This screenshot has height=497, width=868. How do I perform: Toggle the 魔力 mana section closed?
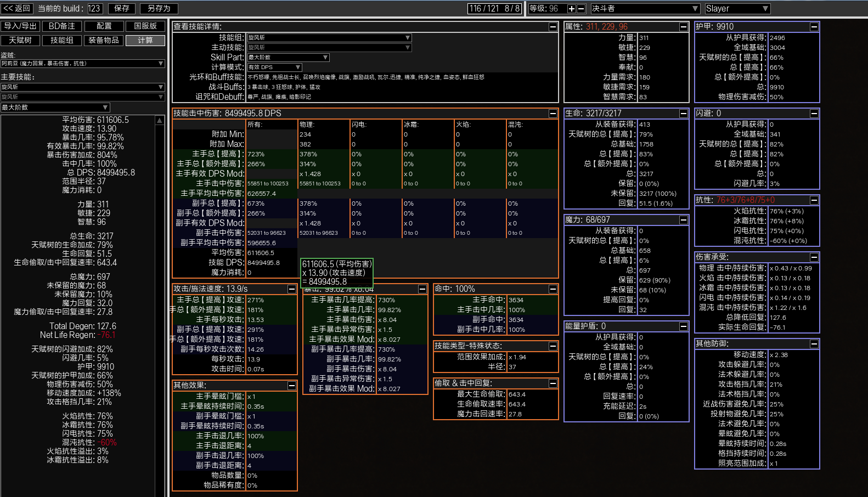coord(684,220)
